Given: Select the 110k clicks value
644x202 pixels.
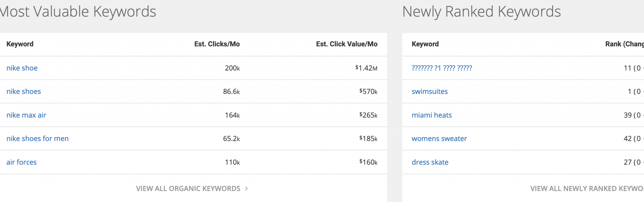Looking at the screenshot, I should click(232, 162).
